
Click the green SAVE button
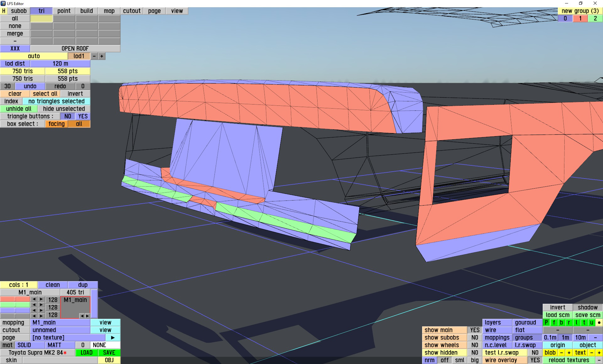[109, 352]
